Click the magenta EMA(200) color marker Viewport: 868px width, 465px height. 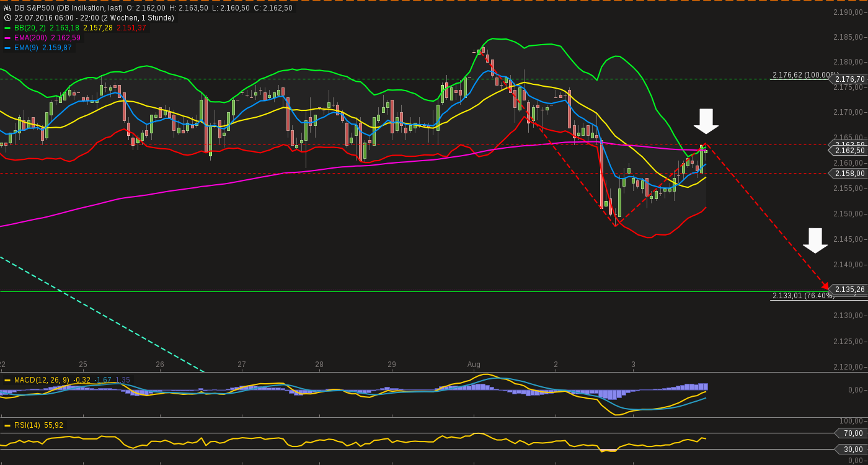click(7, 38)
